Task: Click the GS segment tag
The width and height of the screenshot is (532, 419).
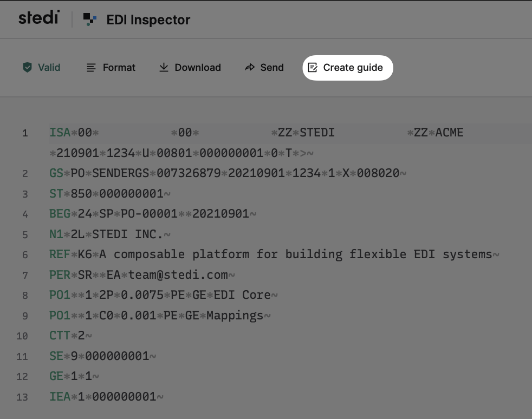Action: (x=56, y=173)
